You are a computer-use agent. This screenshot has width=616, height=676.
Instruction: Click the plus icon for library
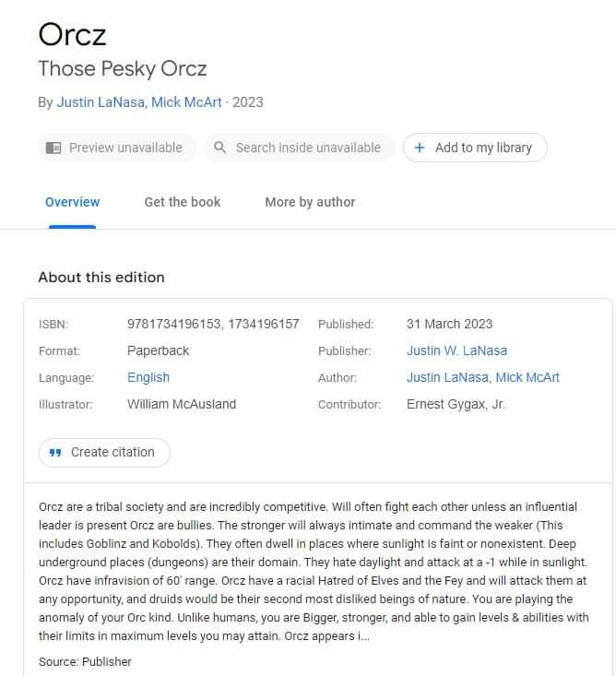pos(420,148)
